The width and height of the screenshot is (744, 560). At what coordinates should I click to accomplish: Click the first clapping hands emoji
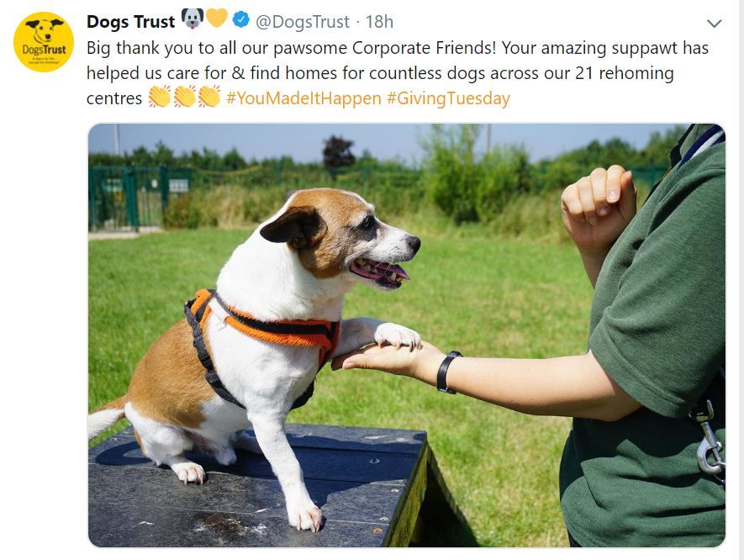point(160,97)
